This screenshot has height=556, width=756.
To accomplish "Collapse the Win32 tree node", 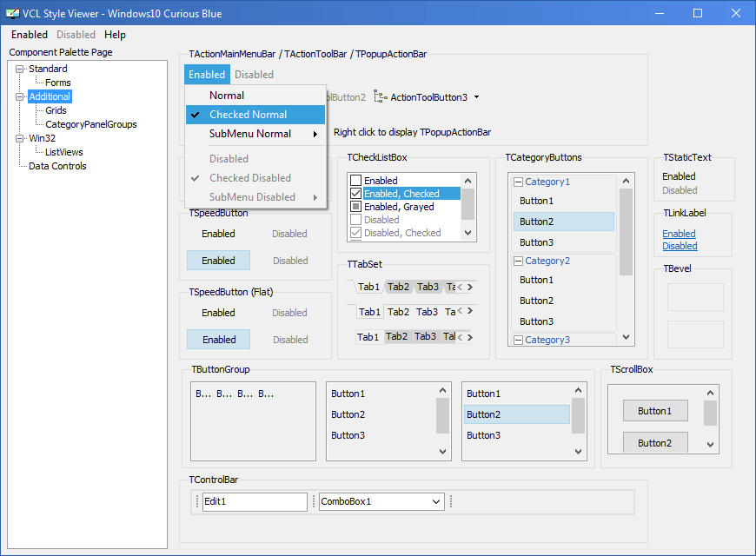I will click(19, 138).
